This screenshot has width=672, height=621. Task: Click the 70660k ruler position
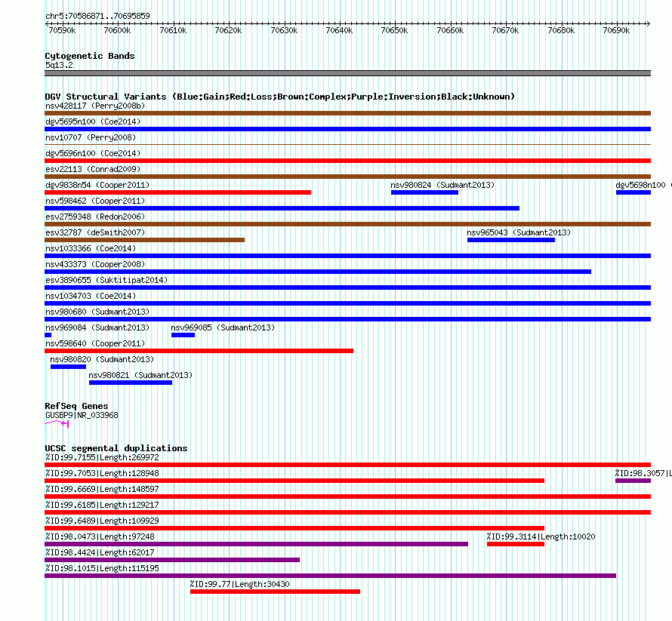click(450, 30)
